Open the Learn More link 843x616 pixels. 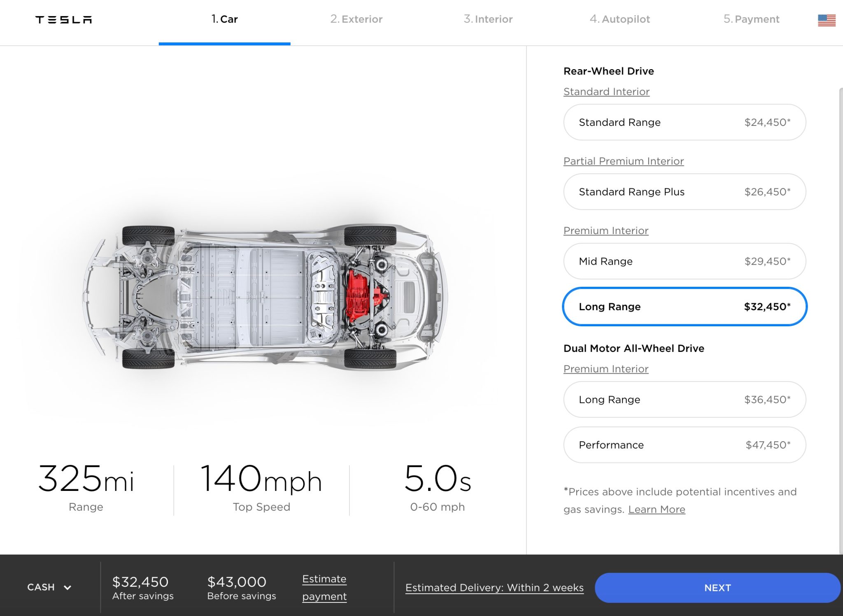pyautogui.click(x=657, y=509)
